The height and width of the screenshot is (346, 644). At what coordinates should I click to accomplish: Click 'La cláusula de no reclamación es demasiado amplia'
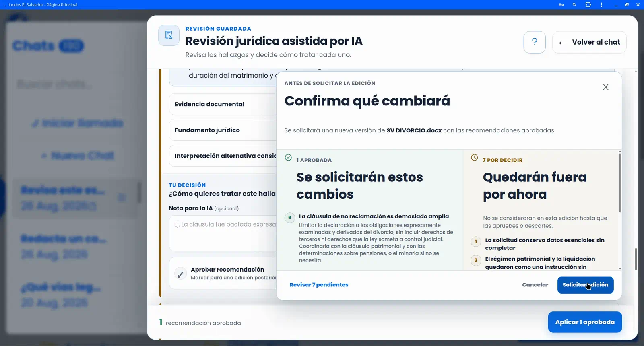(x=374, y=216)
